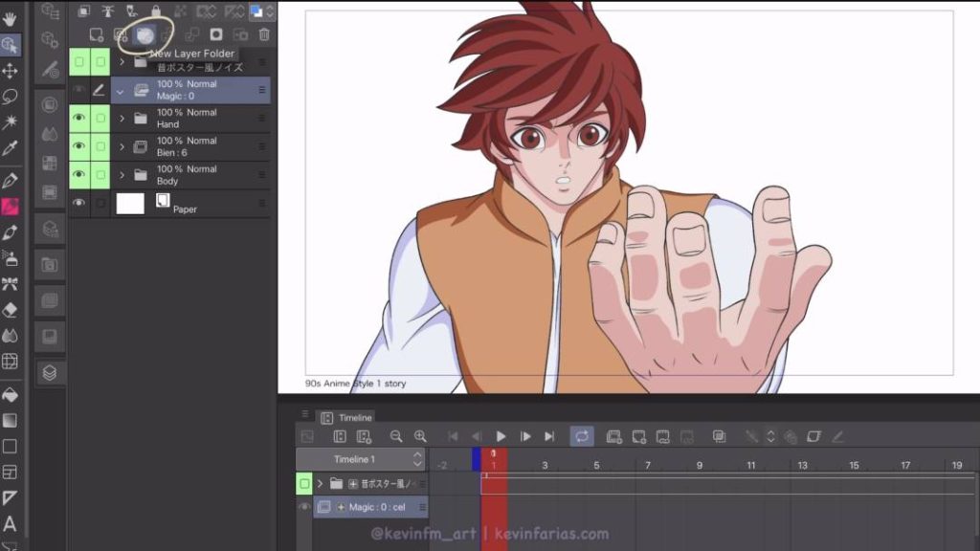Viewport: 980px width, 551px height.
Task: Hide the Body layer
Action: [80, 174]
